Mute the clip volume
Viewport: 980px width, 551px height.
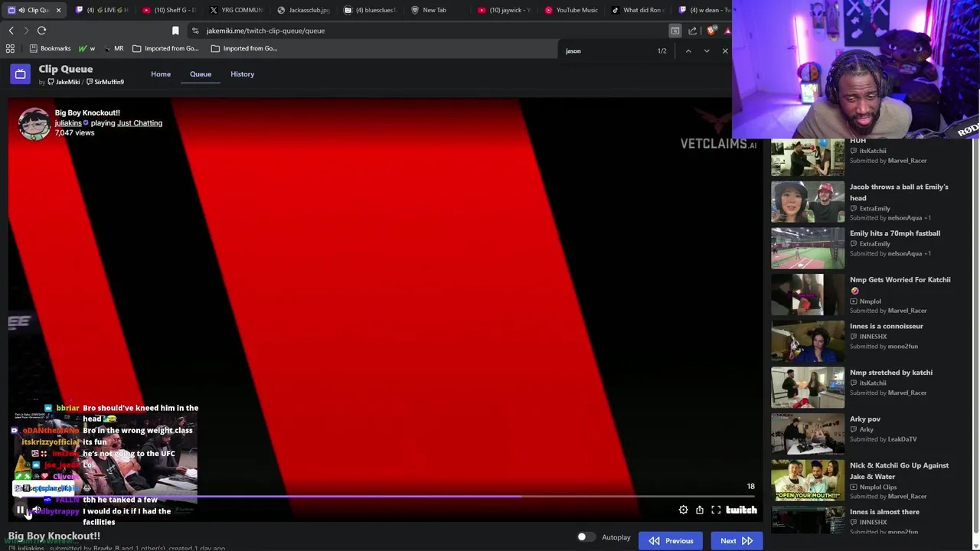(x=36, y=510)
